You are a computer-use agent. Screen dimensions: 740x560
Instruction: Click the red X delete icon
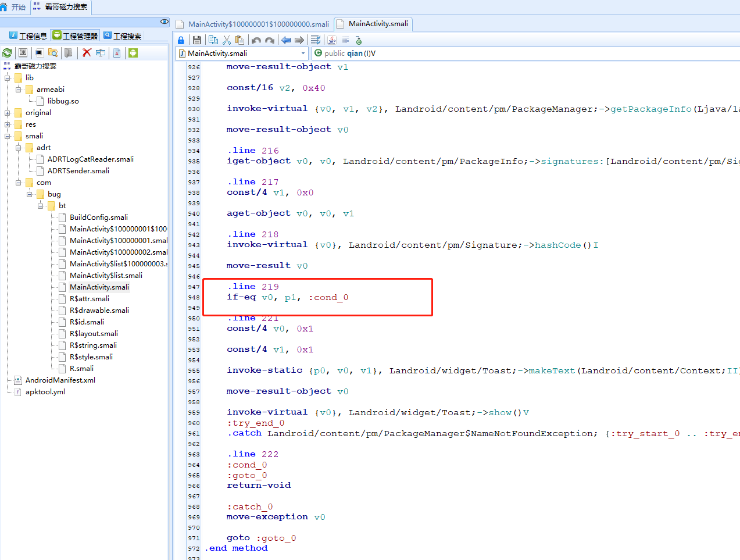click(x=87, y=53)
